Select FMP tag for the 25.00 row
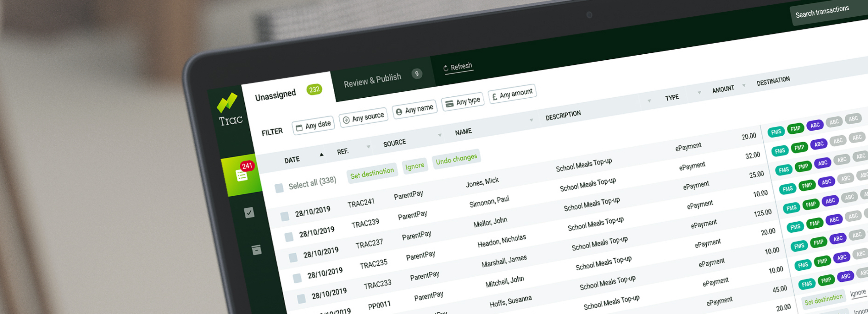This screenshot has height=314, width=868. pos(803,166)
